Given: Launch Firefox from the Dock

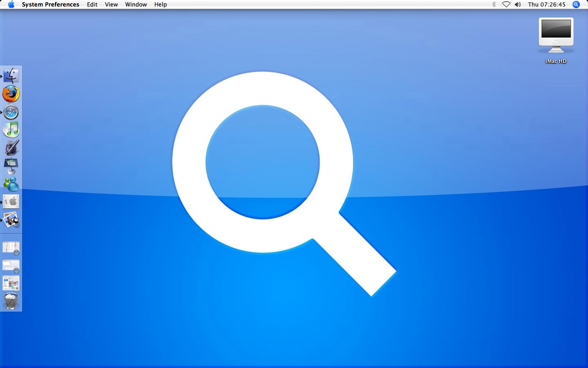Looking at the screenshot, I should tap(11, 94).
